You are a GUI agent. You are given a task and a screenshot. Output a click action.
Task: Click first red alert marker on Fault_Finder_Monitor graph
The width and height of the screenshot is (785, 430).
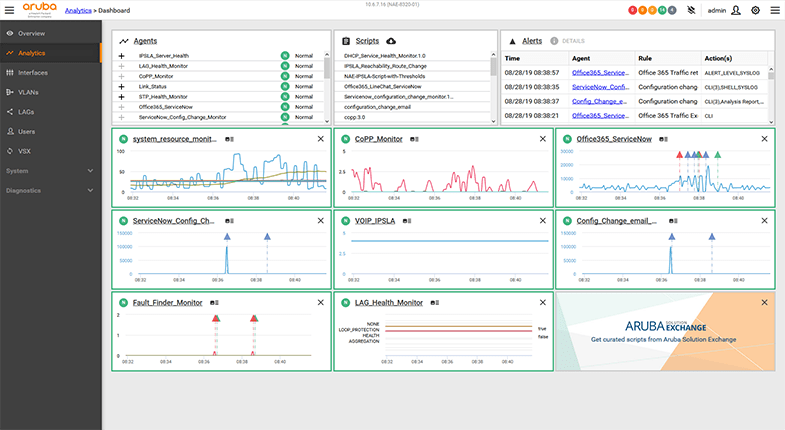coord(216,318)
